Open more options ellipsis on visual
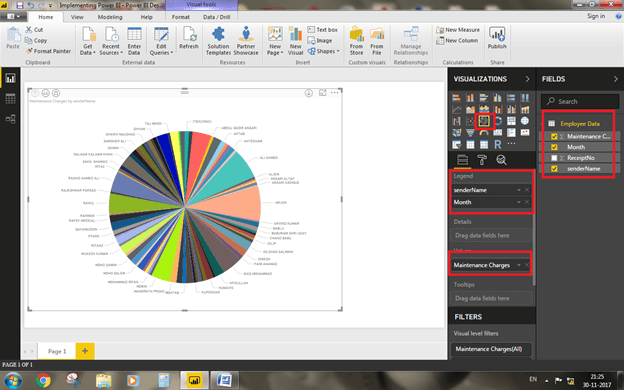 point(335,93)
